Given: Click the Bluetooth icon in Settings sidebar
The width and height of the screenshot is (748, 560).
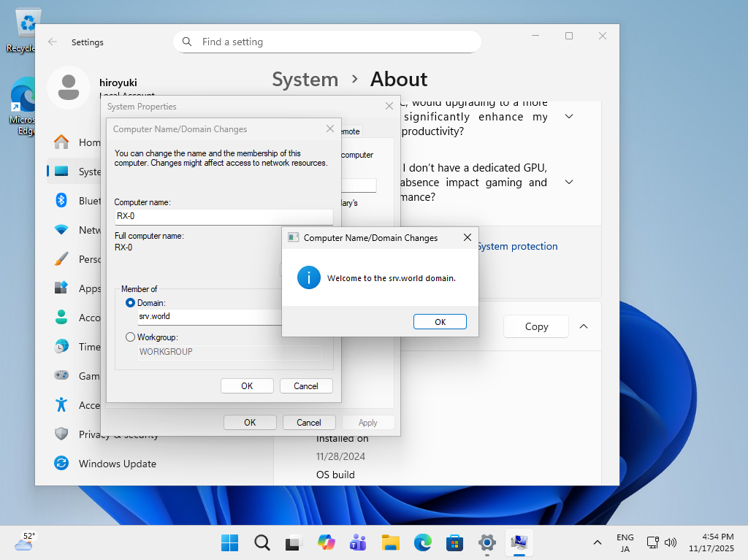Looking at the screenshot, I should (62, 201).
